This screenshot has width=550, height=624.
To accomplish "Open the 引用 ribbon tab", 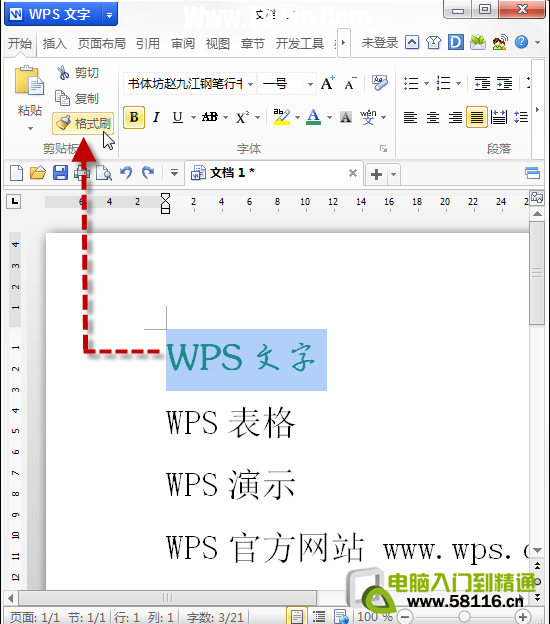I will [148, 43].
